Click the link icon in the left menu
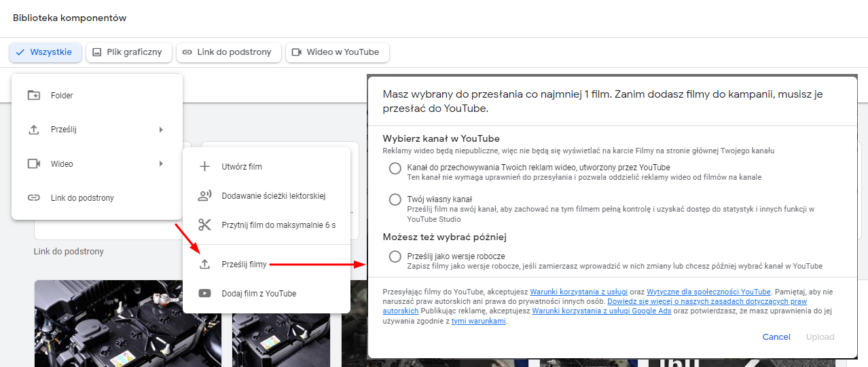 pos(33,198)
